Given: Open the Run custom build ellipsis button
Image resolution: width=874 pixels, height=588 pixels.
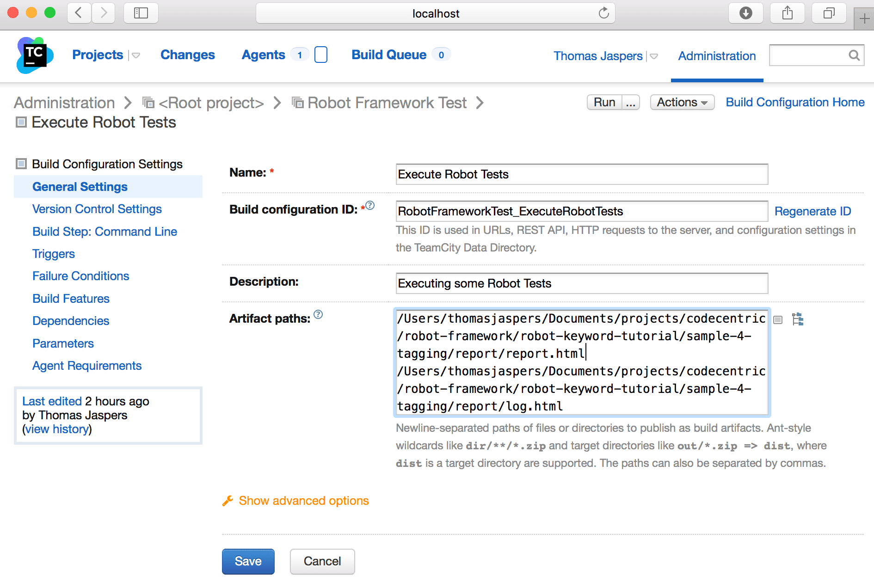Looking at the screenshot, I should 631,102.
